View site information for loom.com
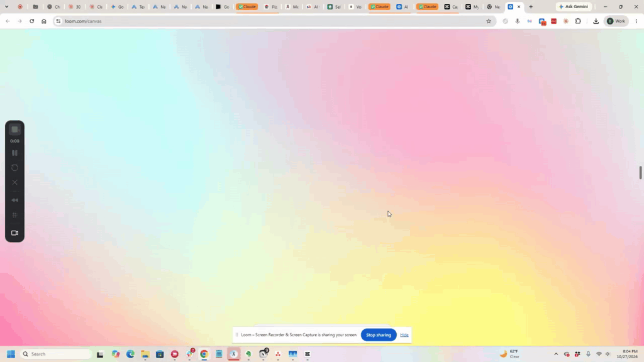The height and width of the screenshot is (362, 644). pyautogui.click(x=58, y=21)
